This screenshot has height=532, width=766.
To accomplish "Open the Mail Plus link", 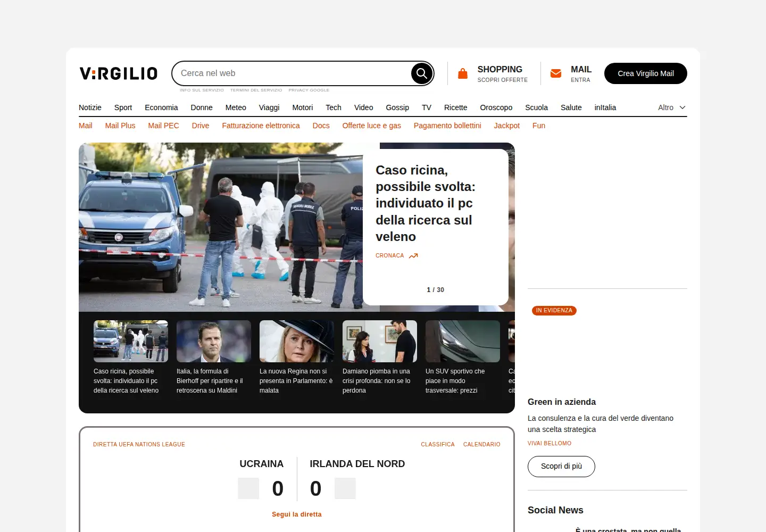I will pos(120,126).
